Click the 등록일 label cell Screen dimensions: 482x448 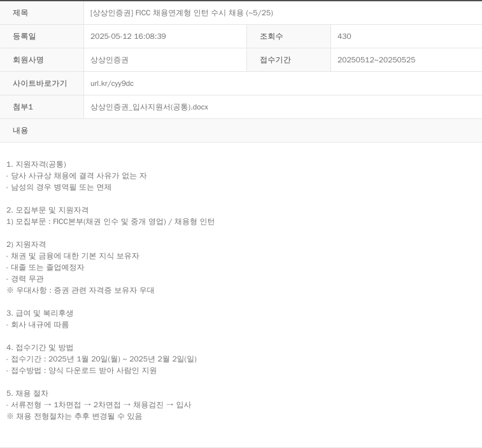[x=42, y=36]
